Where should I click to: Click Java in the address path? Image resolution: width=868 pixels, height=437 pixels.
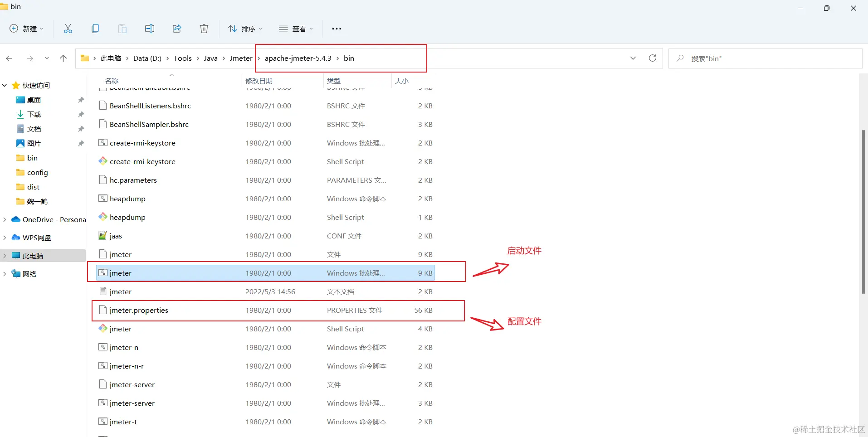pyautogui.click(x=211, y=58)
